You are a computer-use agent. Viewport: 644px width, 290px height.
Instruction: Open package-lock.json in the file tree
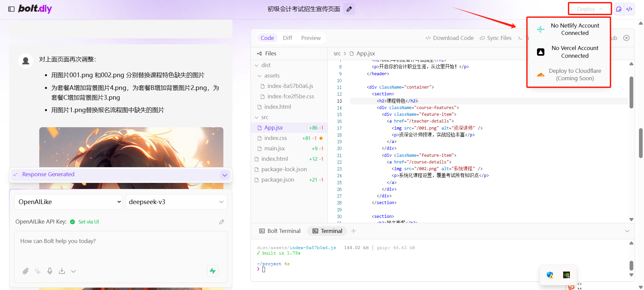(x=289, y=169)
